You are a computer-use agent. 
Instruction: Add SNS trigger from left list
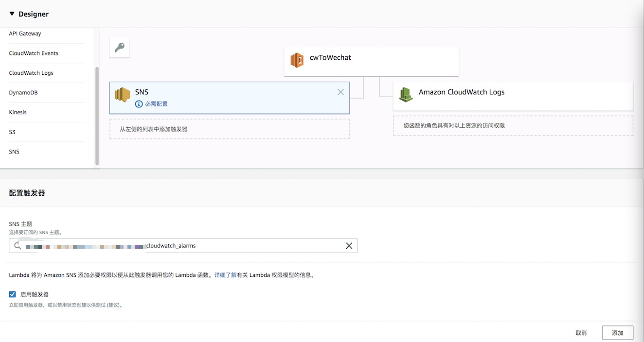(14, 152)
